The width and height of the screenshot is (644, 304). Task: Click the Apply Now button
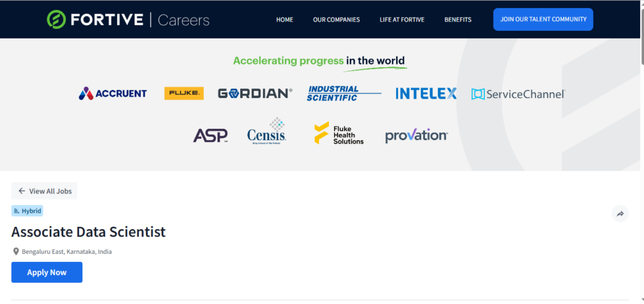point(47,273)
